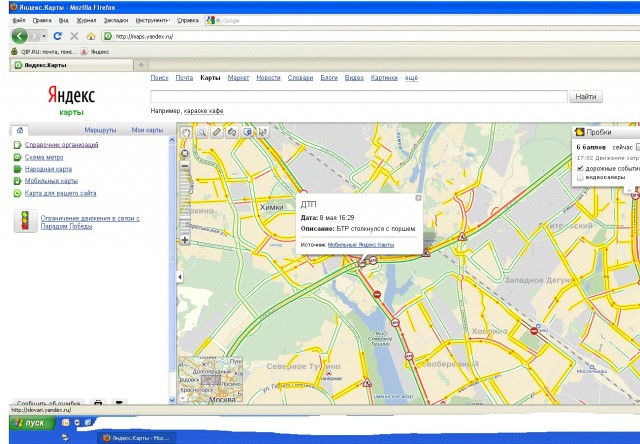Open the Закладки menu
640x444 pixels.
pos(115,19)
